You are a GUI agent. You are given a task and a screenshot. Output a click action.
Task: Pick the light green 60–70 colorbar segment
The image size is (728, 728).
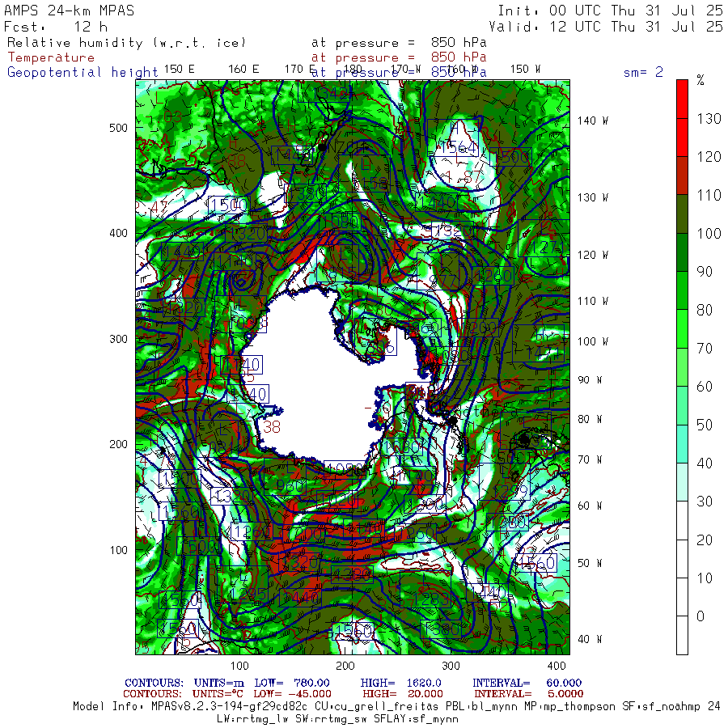point(682,366)
